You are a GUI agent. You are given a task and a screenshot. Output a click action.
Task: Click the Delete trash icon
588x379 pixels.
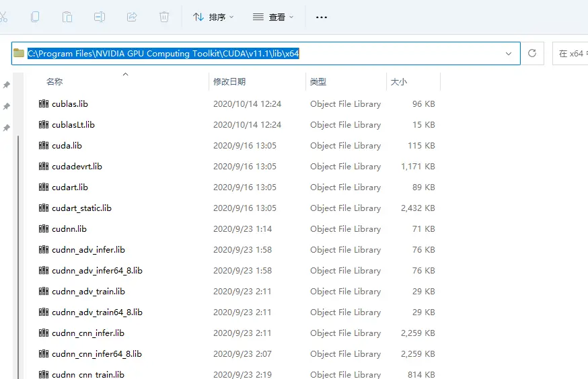click(164, 17)
